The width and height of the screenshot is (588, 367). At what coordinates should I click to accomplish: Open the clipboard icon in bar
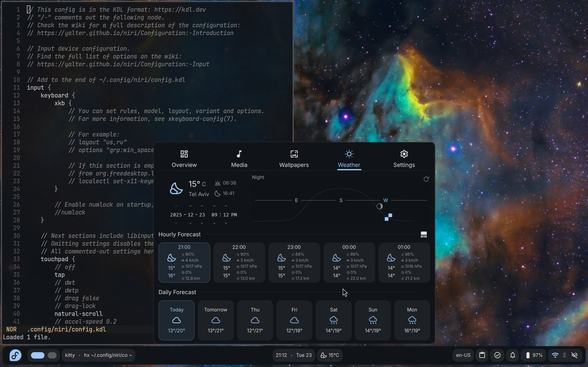tap(482, 355)
